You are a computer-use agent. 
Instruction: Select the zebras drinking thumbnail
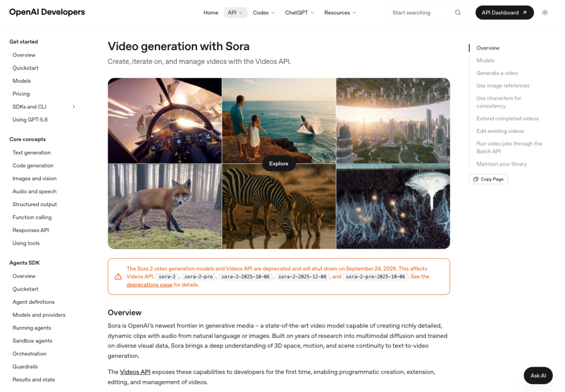click(x=279, y=206)
